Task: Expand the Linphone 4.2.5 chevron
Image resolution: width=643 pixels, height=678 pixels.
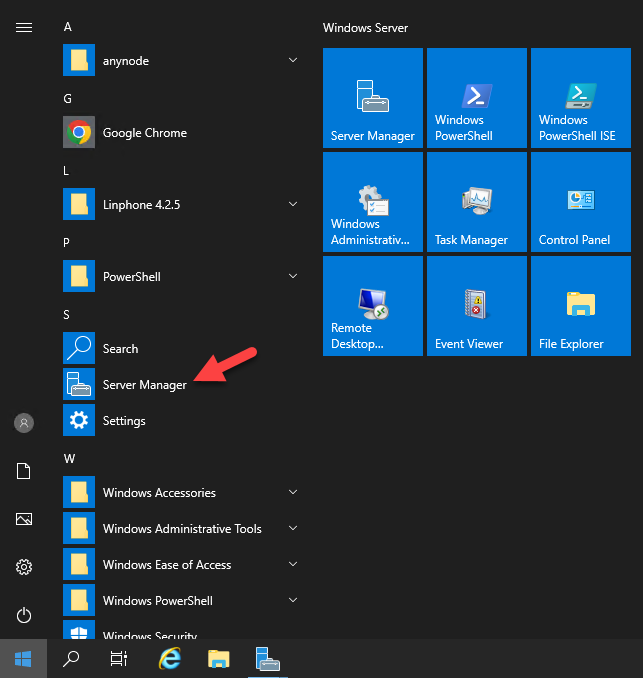Action: click(293, 204)
